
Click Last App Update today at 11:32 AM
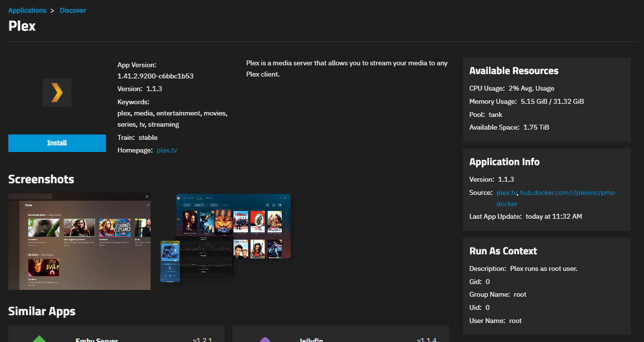click(526, 216)
